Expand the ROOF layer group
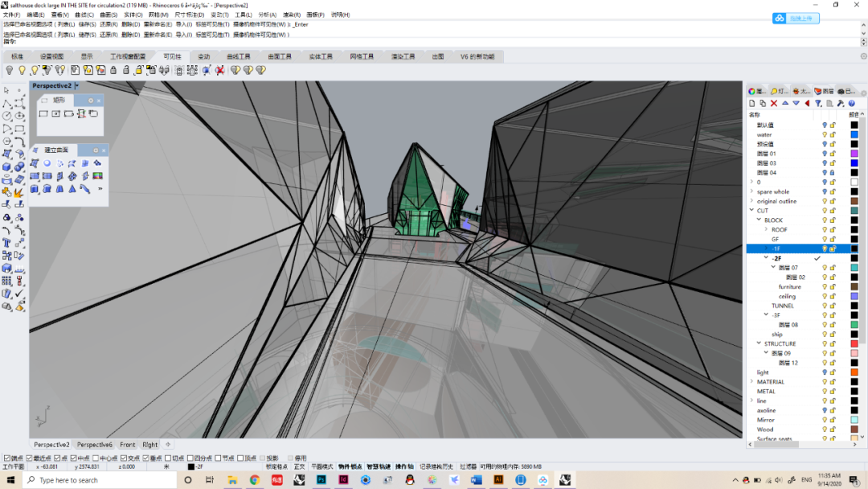The height and width of the screenshot is (489, 868). [766, 230]
